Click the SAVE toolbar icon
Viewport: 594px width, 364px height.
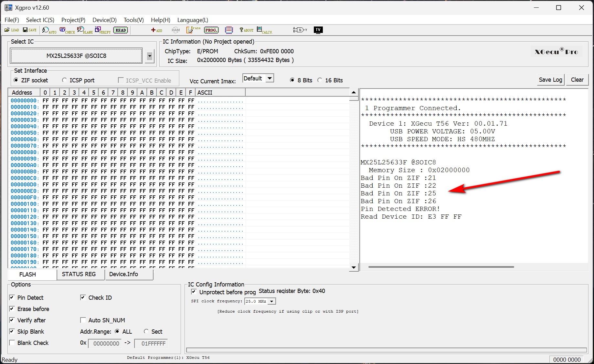(x=29, y=30)
